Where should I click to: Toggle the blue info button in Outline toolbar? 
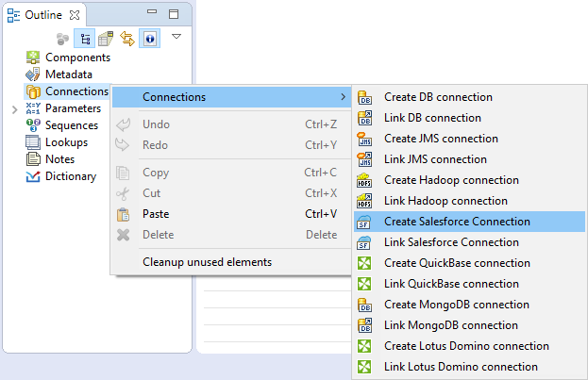pos(149,38)
